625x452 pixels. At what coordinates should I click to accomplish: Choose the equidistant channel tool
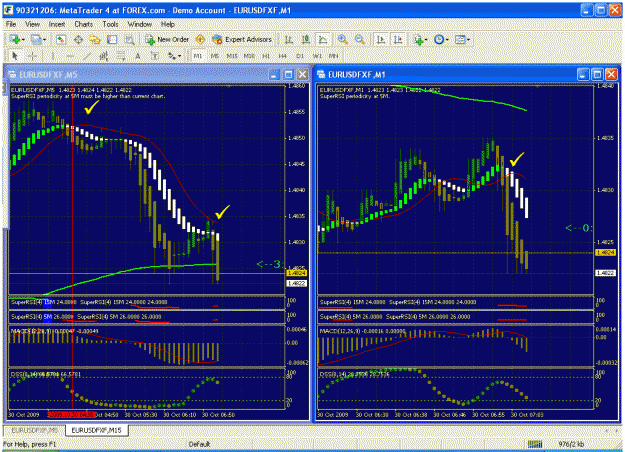click(x=104, y=56)
